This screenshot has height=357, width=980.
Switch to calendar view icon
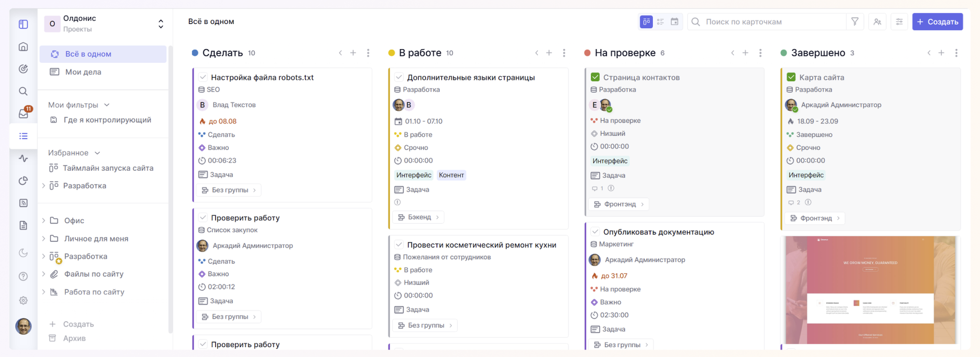(x=674, y=22)
